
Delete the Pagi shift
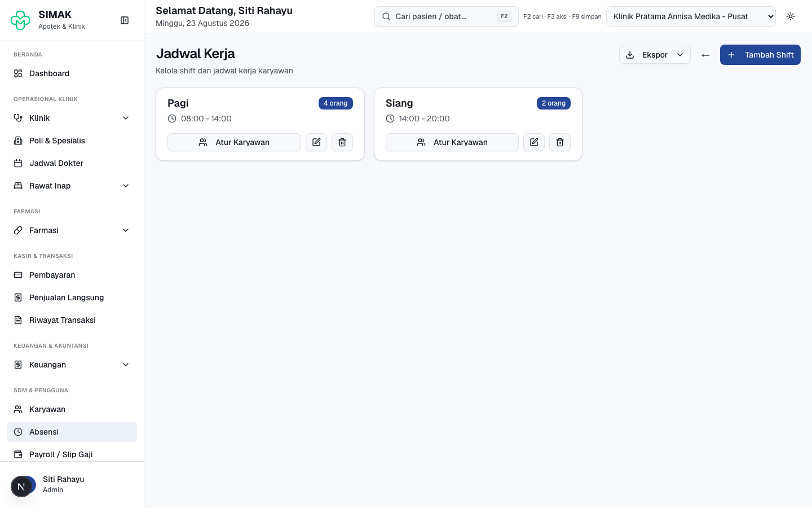(x=342, y=142)
